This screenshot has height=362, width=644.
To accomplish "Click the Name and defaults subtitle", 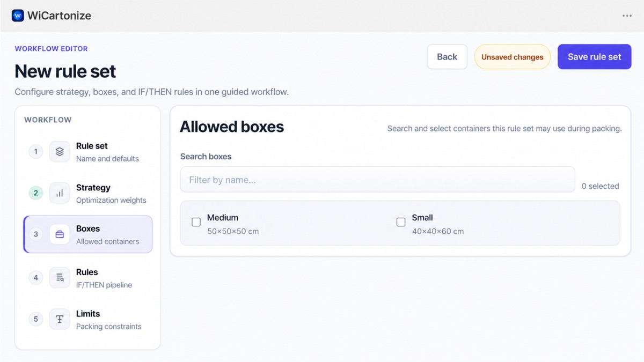I will coord(107,159).
